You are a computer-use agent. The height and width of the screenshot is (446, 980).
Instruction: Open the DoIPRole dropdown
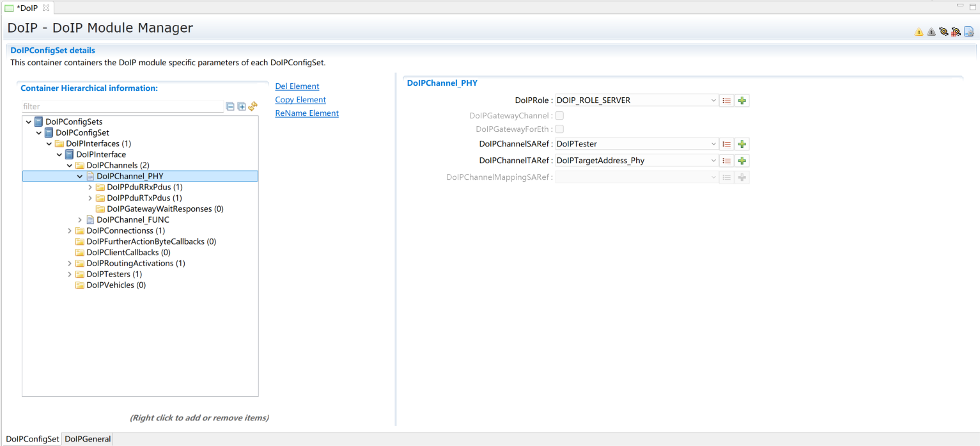point(713,100)
